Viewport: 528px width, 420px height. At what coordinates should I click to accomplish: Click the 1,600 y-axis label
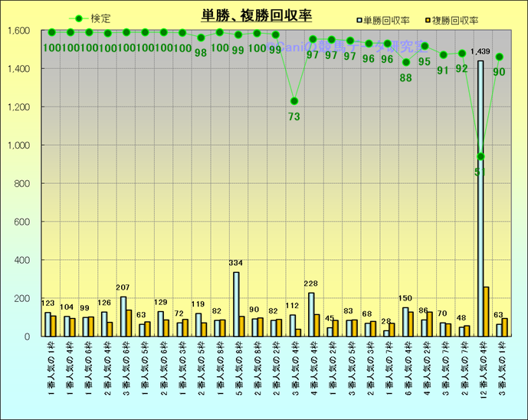click(x=18, y=31)
